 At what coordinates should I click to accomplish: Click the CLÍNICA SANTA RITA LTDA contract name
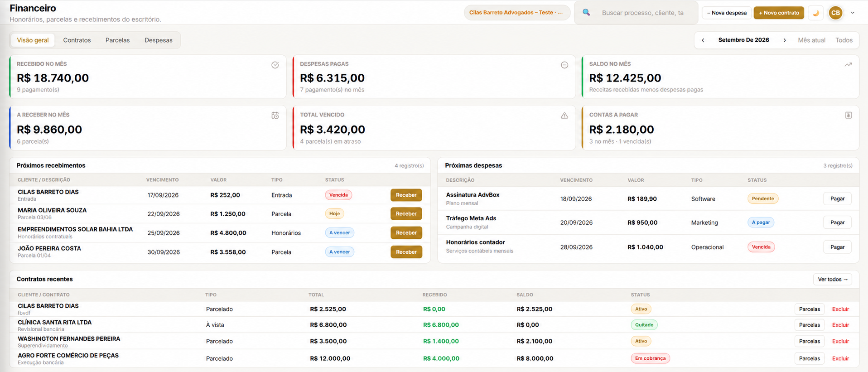click(x=54, y=323)
